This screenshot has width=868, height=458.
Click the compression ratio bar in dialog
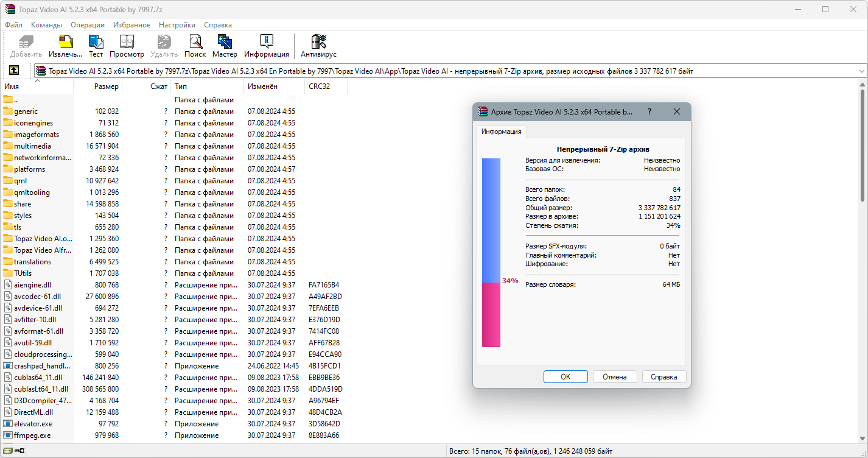(x=491, y=253)
